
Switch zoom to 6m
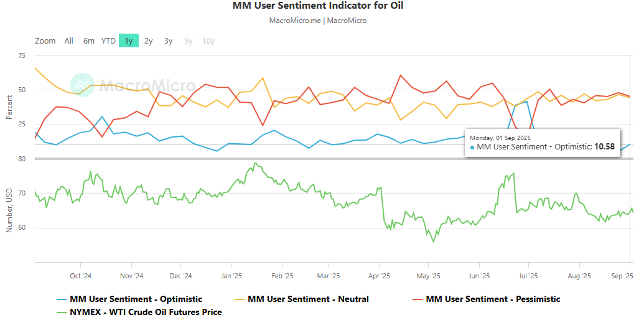(x=89, y=40)
